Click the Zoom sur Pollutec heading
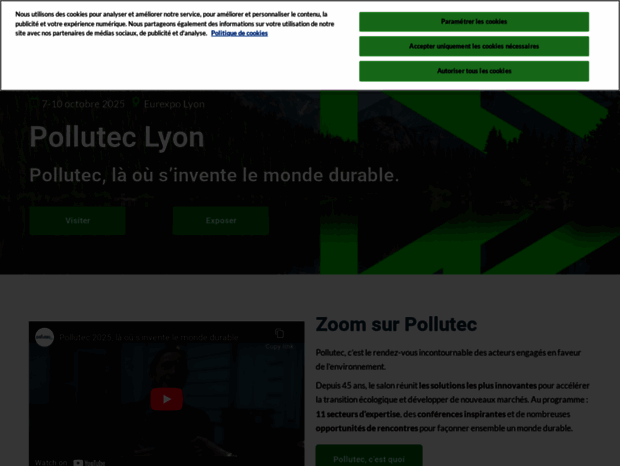 tap(396, 325)
